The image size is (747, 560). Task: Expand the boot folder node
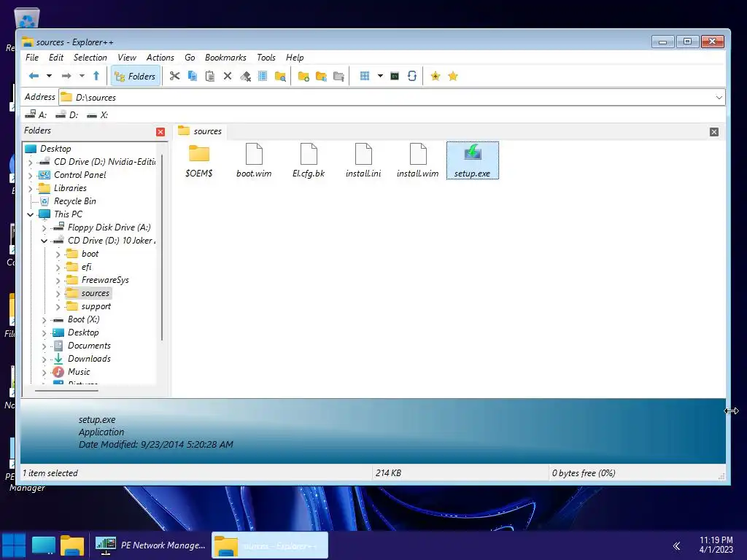coord(58,254)
